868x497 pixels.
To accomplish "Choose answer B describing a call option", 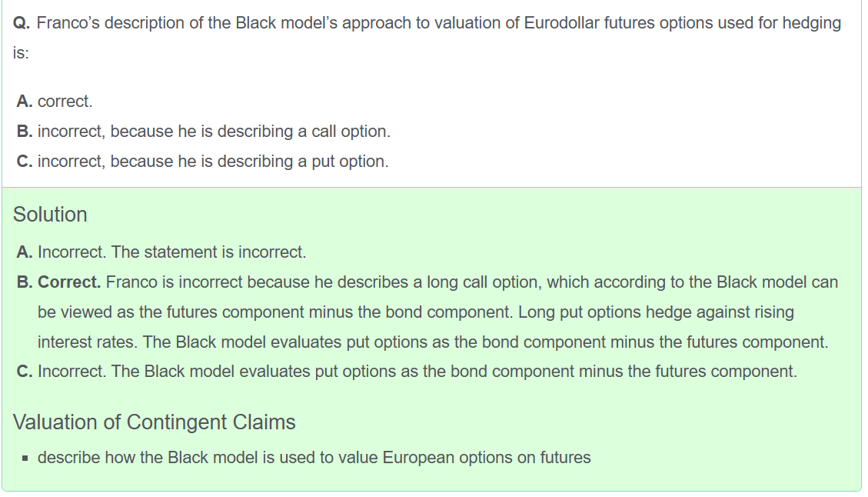I will pyautogui.click(x=214, y=132).
